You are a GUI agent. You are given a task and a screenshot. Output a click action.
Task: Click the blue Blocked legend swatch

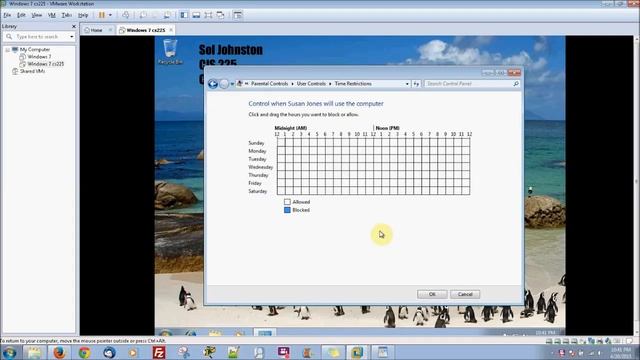pos(287,210)
